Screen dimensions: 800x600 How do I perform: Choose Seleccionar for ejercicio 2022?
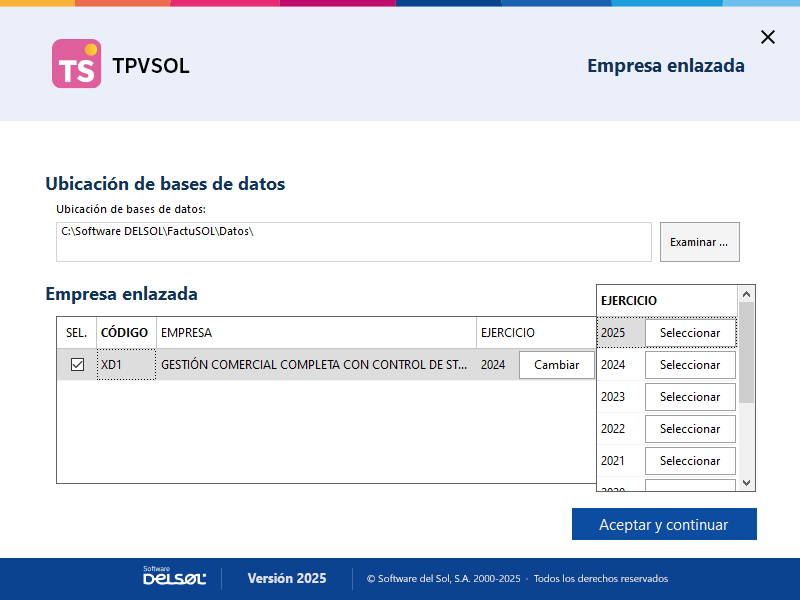(690, 429)
